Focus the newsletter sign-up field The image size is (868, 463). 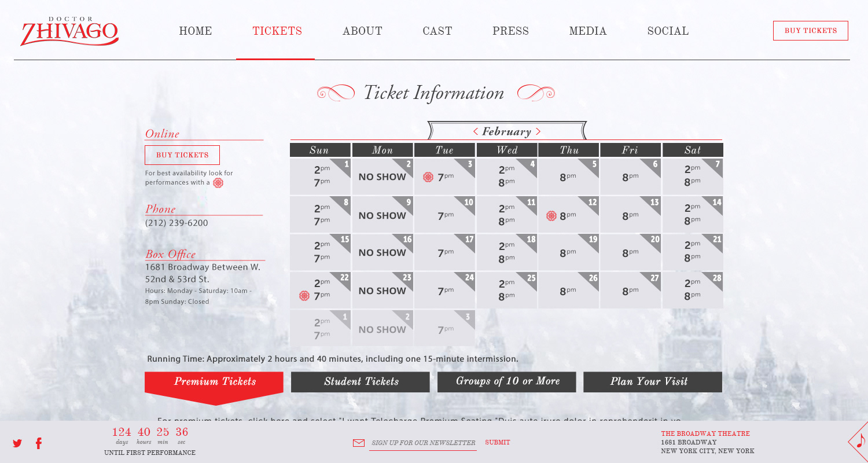[x=424, y=443]
